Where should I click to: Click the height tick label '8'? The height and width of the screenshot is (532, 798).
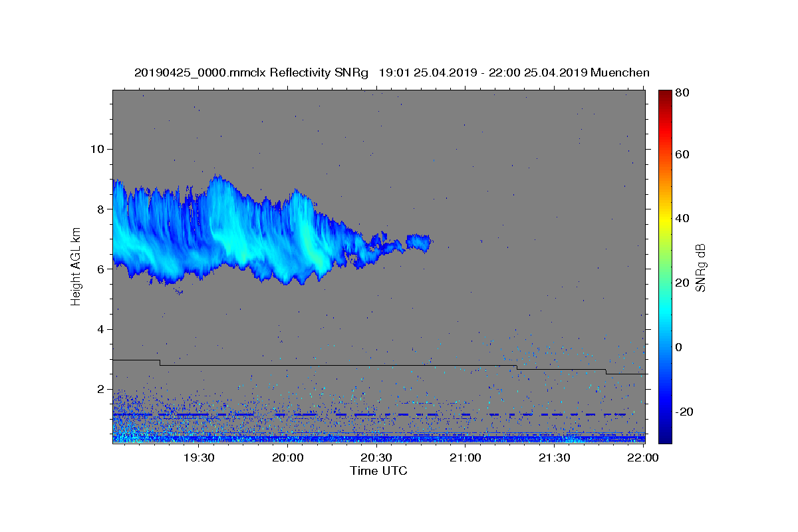[x=100, y=209]
